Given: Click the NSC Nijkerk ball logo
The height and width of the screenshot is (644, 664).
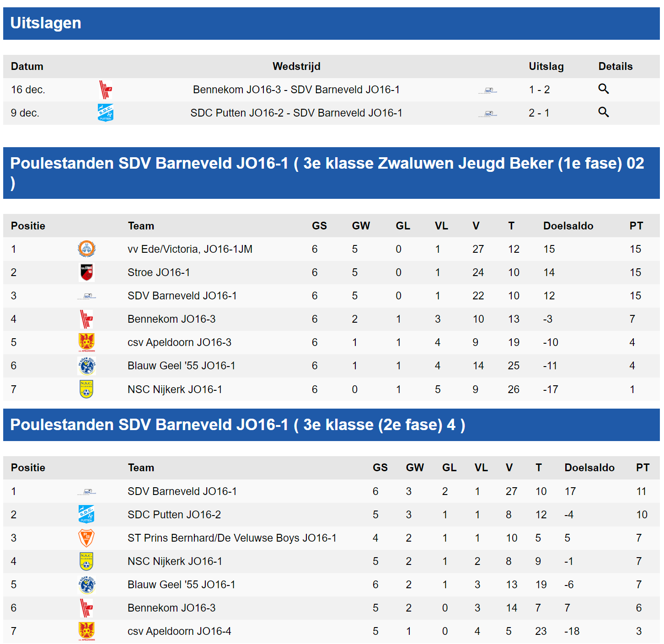Looking at the screenshot, I should tap(87, 389).
